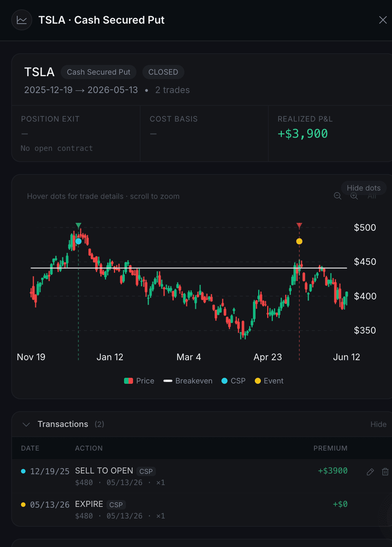Toggle the CSP legend item
This screenshot has width=392, height=547.
coord(233,381)
